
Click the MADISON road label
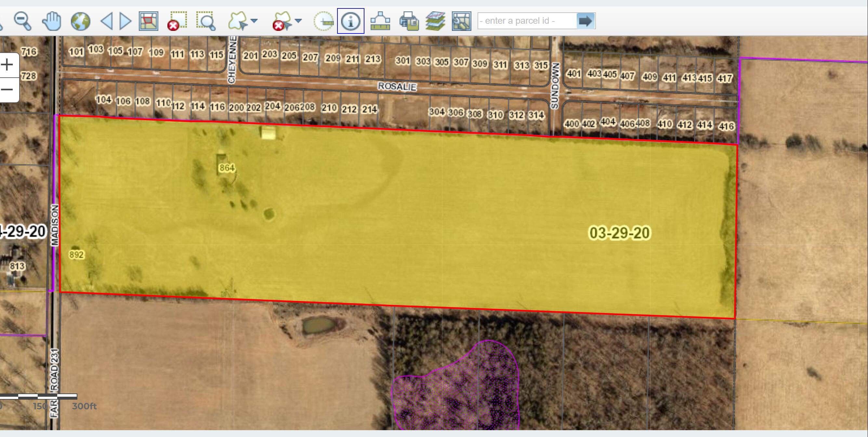[x=55, y=225]
